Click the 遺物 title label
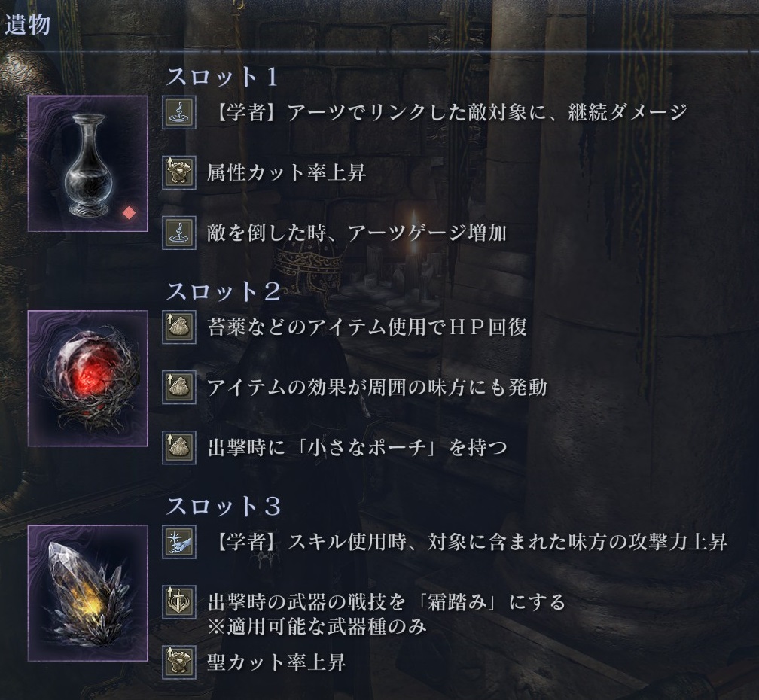This screenshot has height=700, width=759. point(28,25)
